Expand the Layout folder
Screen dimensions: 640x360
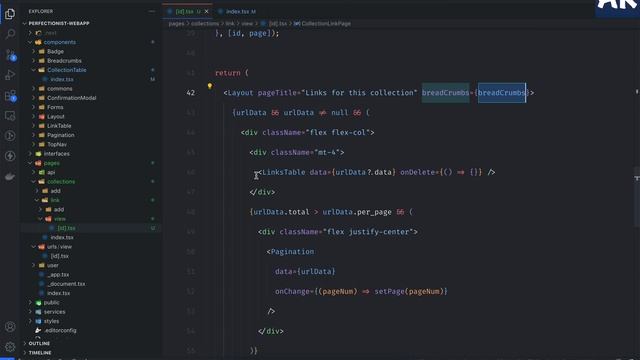(56, 117)
